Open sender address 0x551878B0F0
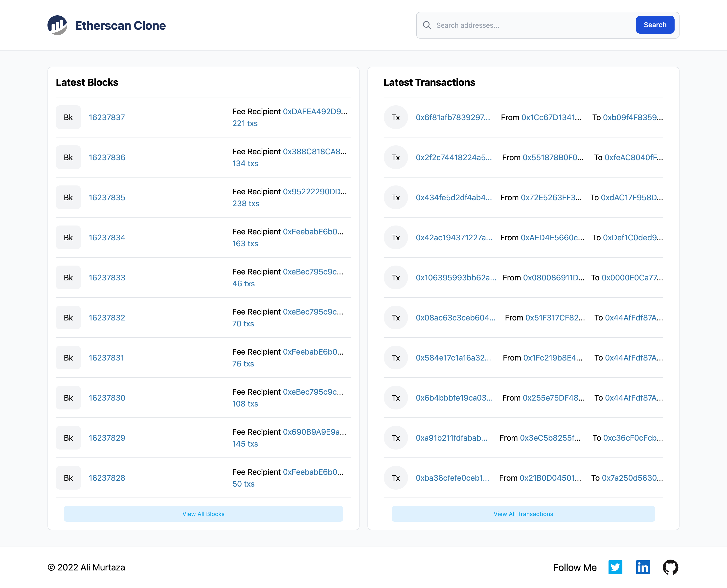 click(x=553, y=158)
